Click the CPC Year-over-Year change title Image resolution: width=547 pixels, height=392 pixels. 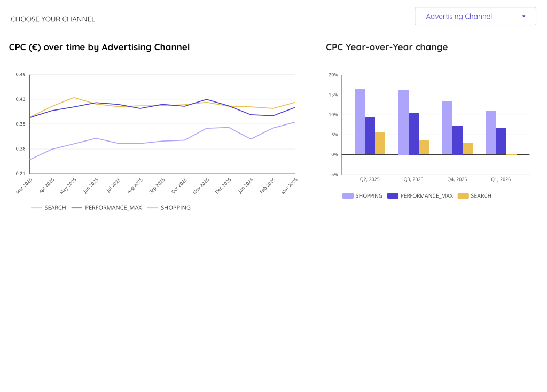pyautogui.click(x=387, y=47)
